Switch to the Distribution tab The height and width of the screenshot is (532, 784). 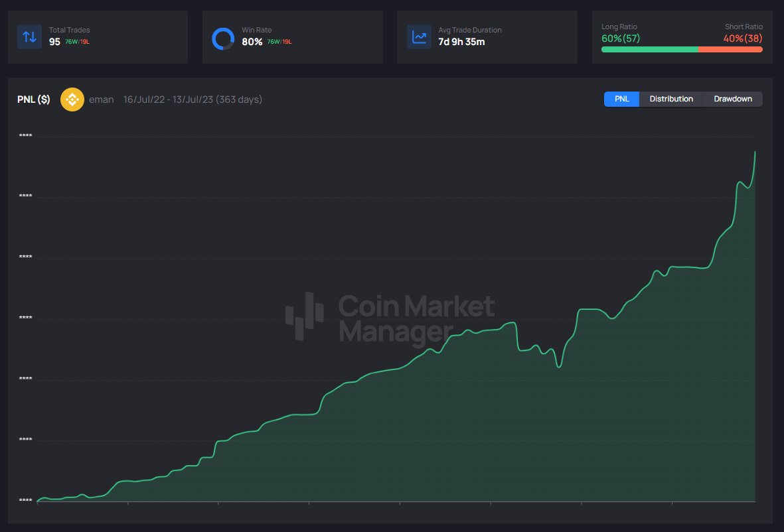point(671,99)
